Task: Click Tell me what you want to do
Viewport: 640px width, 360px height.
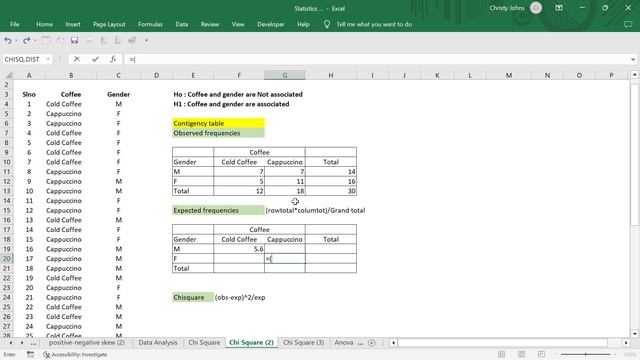Action: (374, 24)
